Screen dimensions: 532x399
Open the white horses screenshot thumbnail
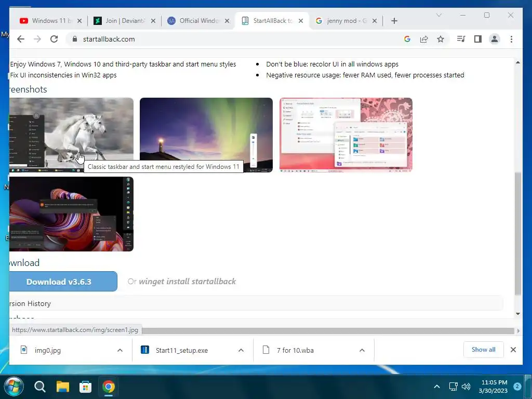(x=71, y=135)
